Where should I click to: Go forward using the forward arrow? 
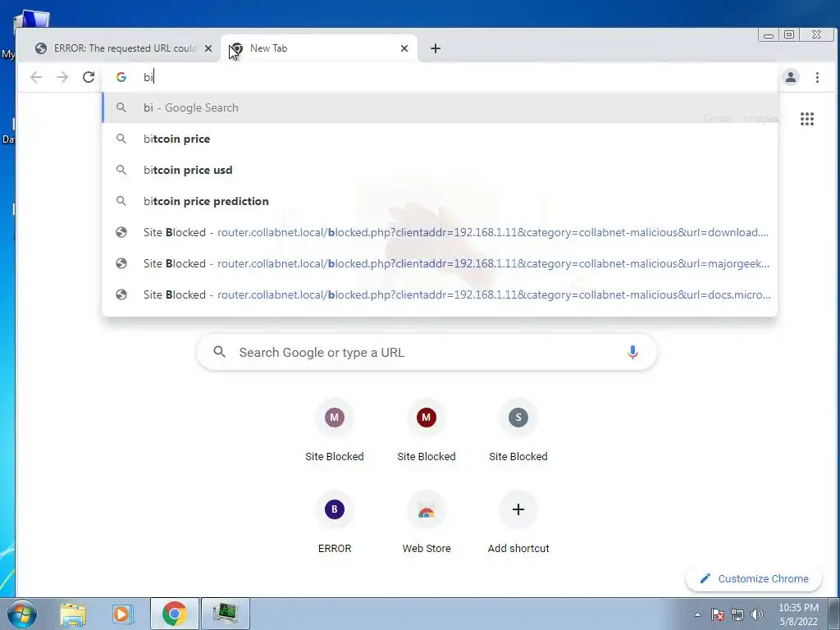pyautogui.click(x=62, y=77)
